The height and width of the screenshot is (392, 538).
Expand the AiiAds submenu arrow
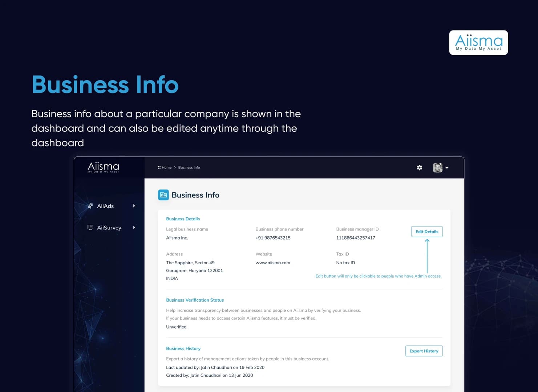click(x=134, y=206)
